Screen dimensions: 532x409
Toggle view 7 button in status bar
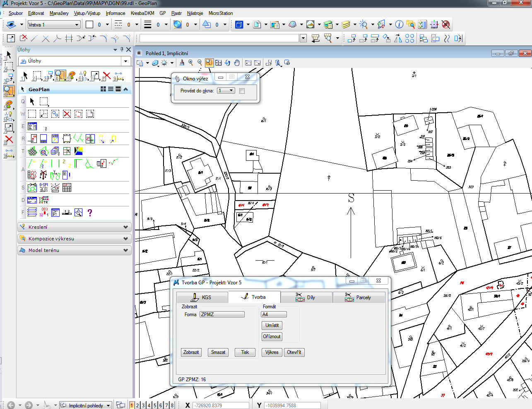coord(166,405)
